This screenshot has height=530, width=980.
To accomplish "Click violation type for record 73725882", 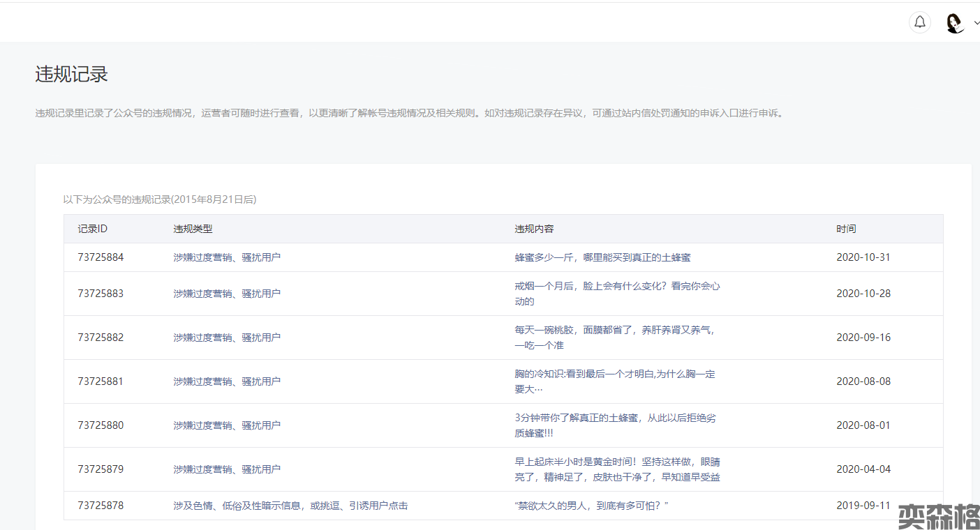I will (x=227, y=338).
